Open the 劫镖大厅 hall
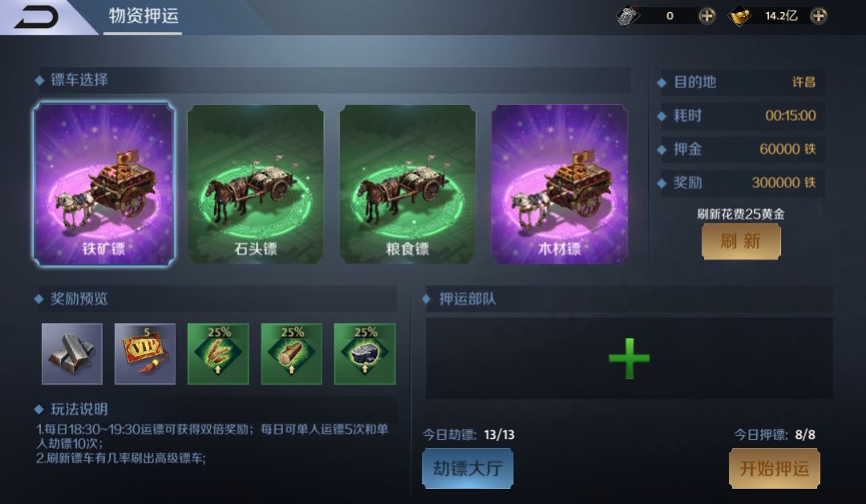 [x=467, y=468]
